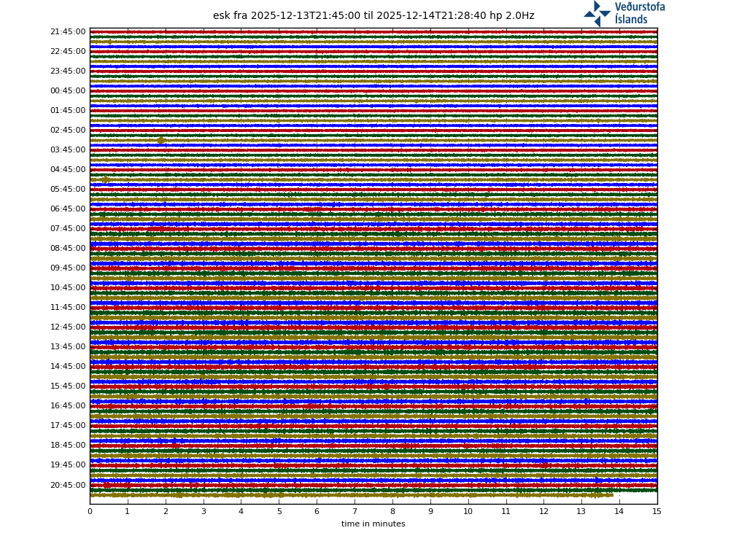The image size is (747, 560).
Task: Select the 21:45:00 time label
Action: click(x=67, y=32)
